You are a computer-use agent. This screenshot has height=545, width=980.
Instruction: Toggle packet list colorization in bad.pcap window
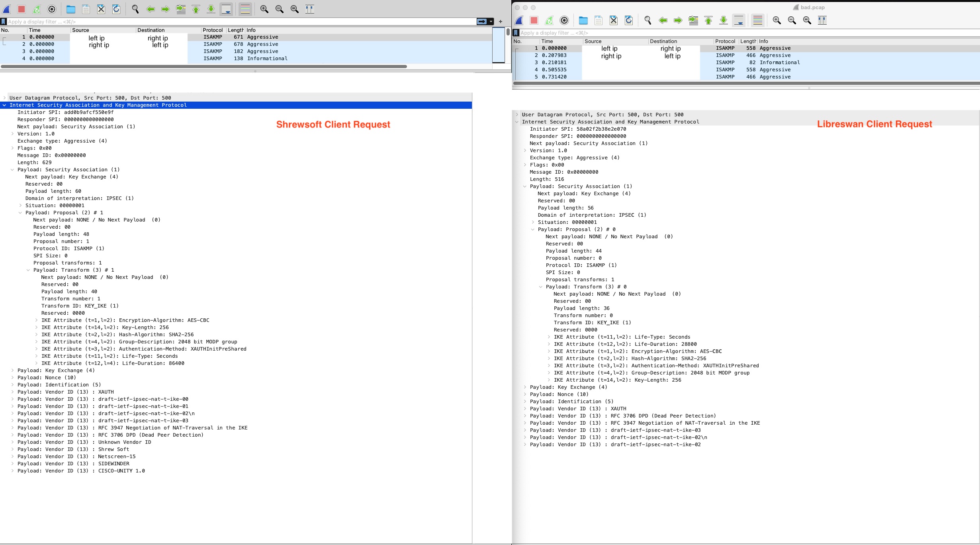pos(757,20)
